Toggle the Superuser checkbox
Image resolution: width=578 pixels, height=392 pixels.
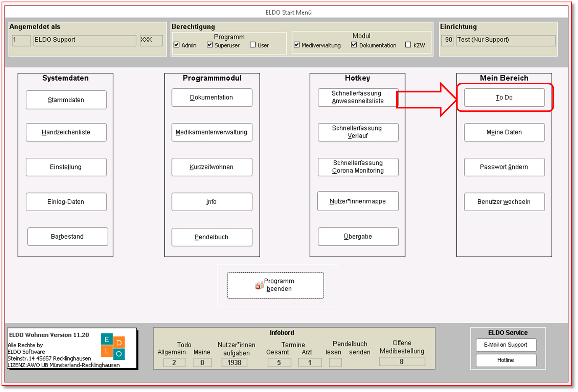coord(210,45)
